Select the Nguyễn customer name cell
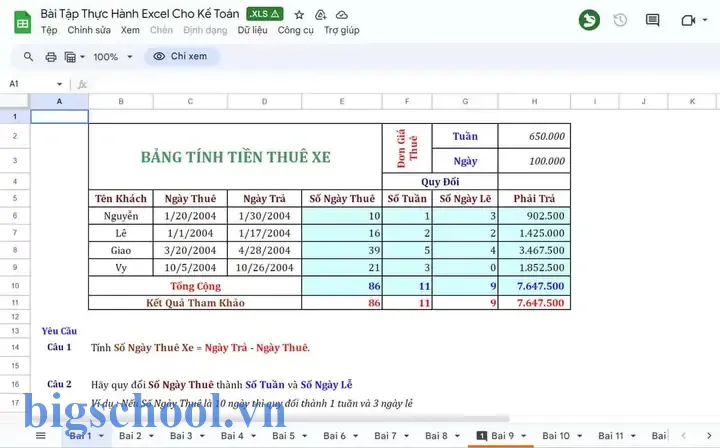Screen dimensions: 720x448 pos(121,216)
